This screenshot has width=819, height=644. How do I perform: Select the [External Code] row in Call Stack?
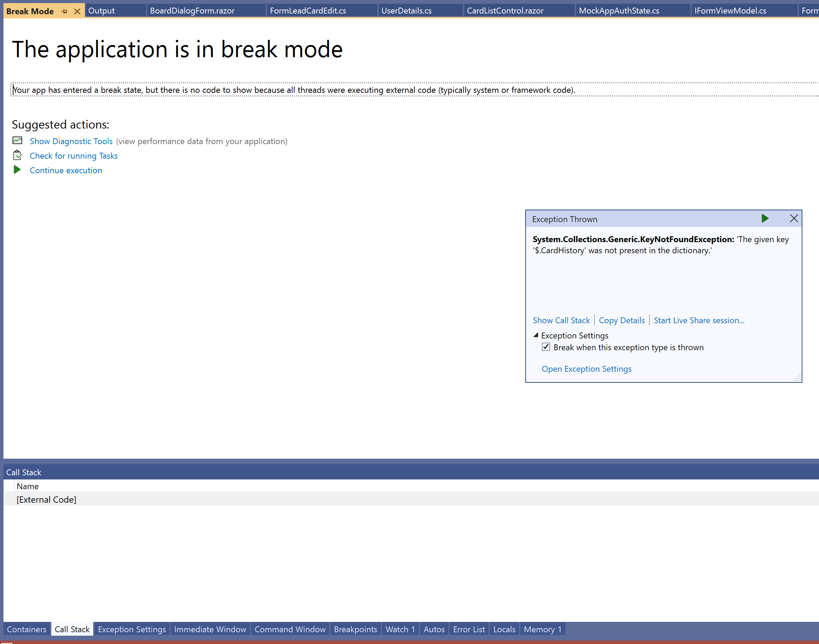click(46, 499)
